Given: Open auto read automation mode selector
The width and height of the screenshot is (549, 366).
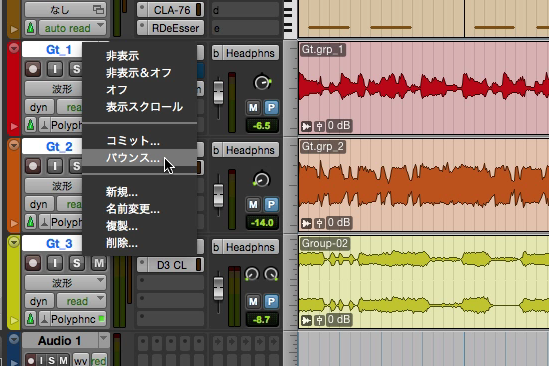Looking at the screenshot, I should (72, 28).
